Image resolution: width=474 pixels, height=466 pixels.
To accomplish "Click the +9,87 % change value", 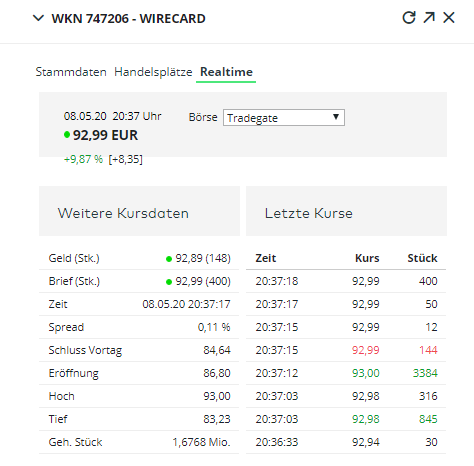I will pyautogui.click(x=83, y=159).
